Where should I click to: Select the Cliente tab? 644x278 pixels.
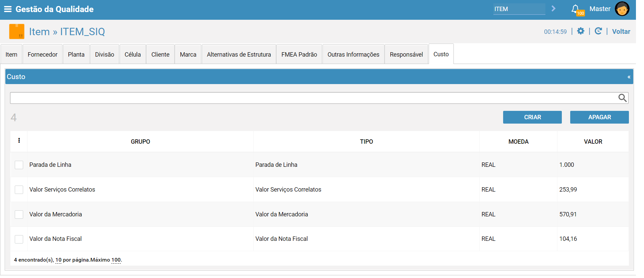point(160,54)
